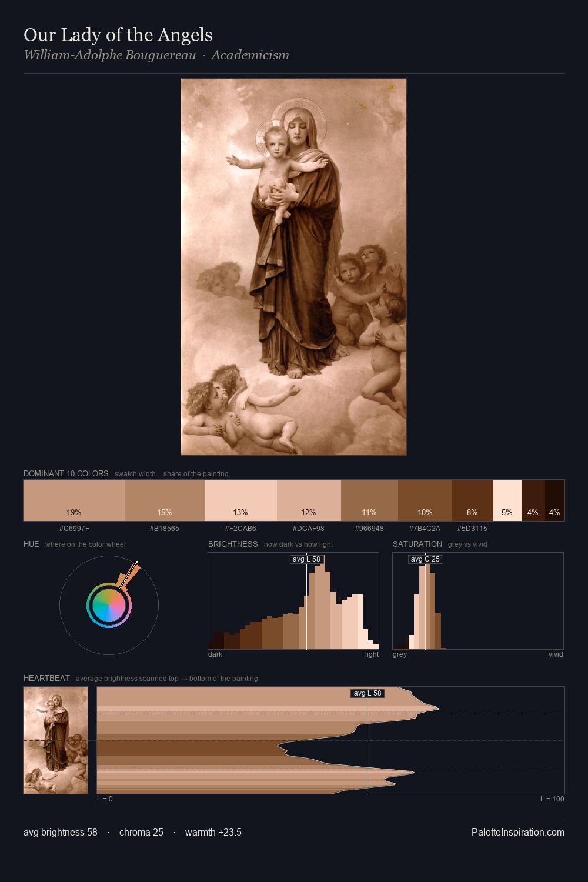
Task: Pick the 13% pale peach swatch
Action: click(240, 500)
